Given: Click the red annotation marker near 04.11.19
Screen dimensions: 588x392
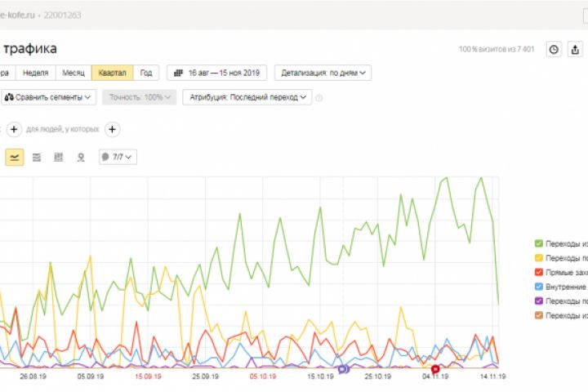Looking at the screenshot, I should click(435, 369).
